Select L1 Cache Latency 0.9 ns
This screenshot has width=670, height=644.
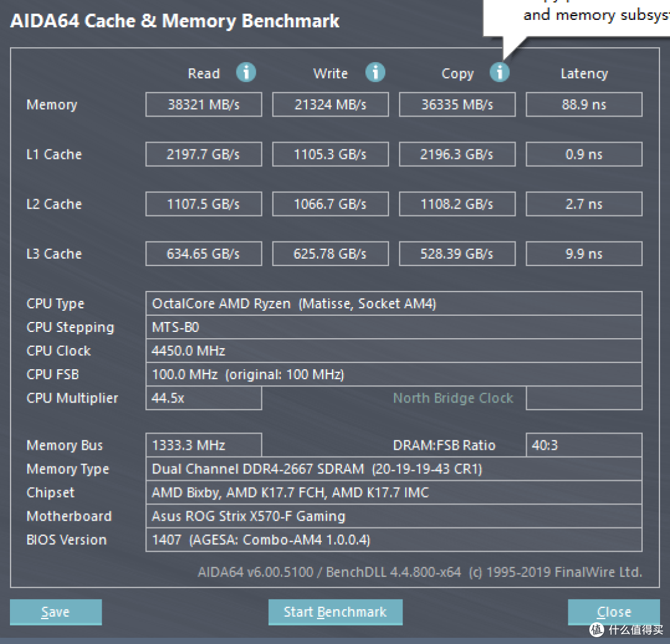(584, 154)
